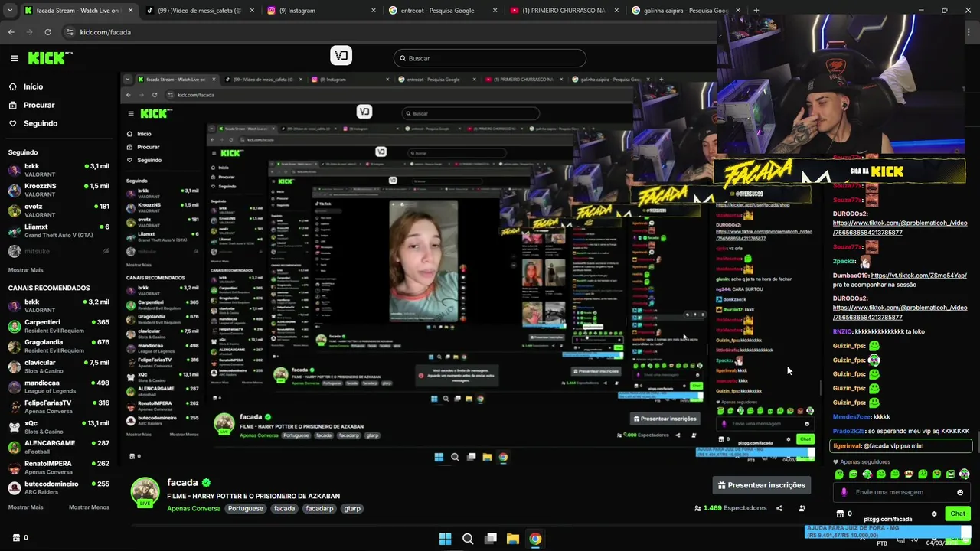Select the facadarp tag

(319, 508)
